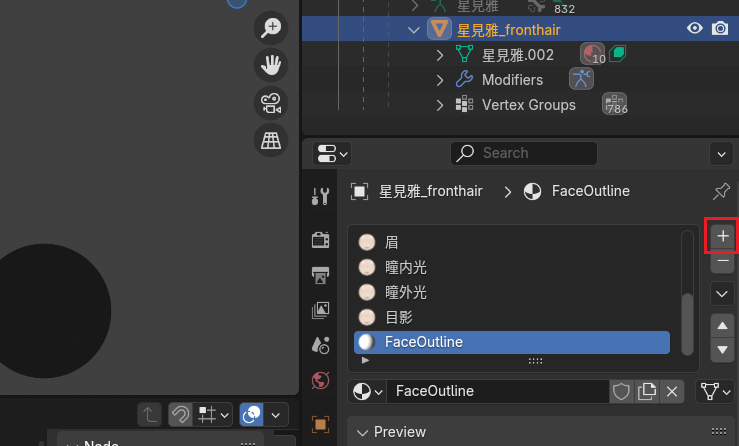
Task: Click the viewport zoom magnifier icon
Action: coord(270,28)
